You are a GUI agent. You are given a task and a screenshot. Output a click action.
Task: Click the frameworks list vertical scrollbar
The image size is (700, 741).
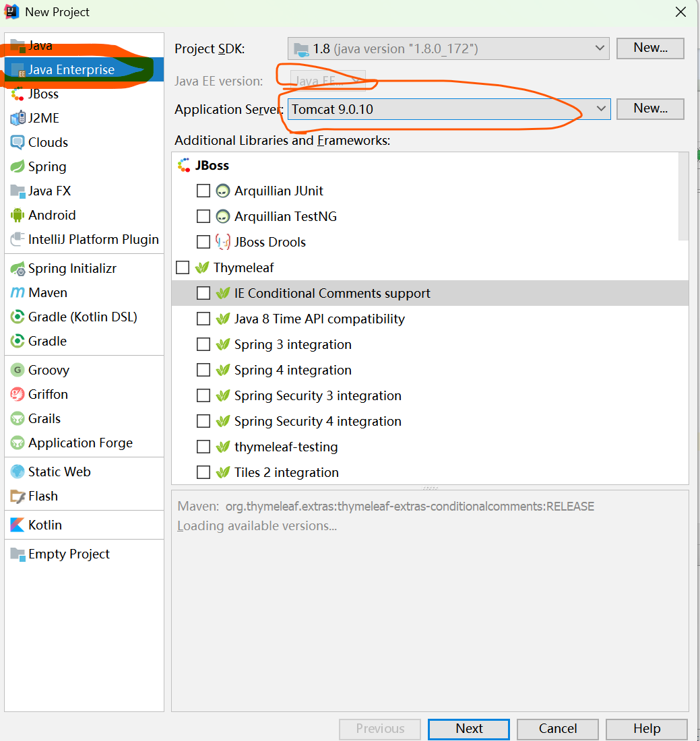pyautogui.click(x=683, y=197)
